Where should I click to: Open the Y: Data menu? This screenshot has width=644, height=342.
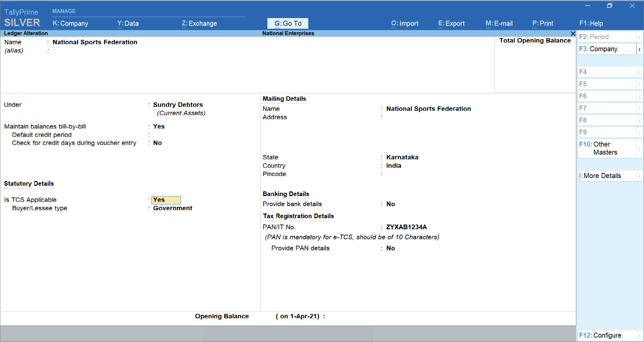pos(128,23)
